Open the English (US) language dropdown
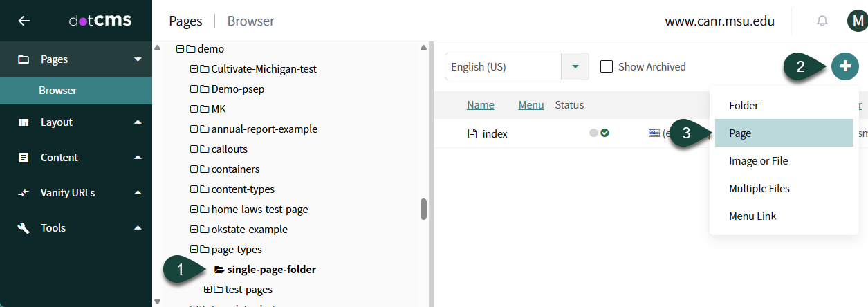Screen dimensions: 868x307 tap(575, 67)
